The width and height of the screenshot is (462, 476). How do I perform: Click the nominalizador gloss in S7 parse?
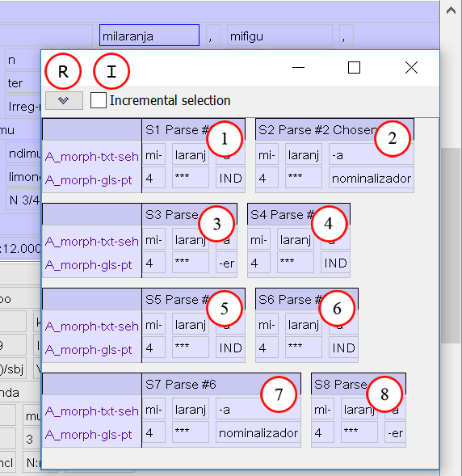click(258, 433)
